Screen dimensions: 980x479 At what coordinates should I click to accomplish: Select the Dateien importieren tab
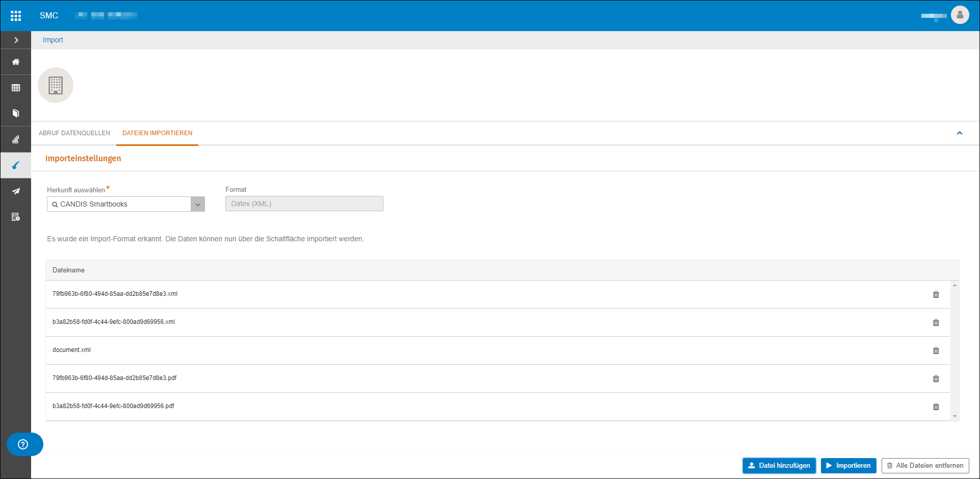pyautogui.click(x=157, y=133)
